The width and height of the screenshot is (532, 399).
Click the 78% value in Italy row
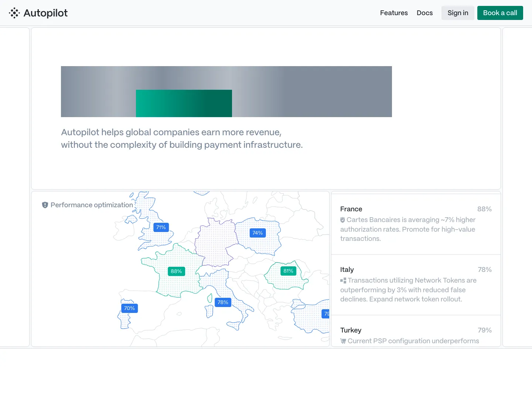[485, 270]
